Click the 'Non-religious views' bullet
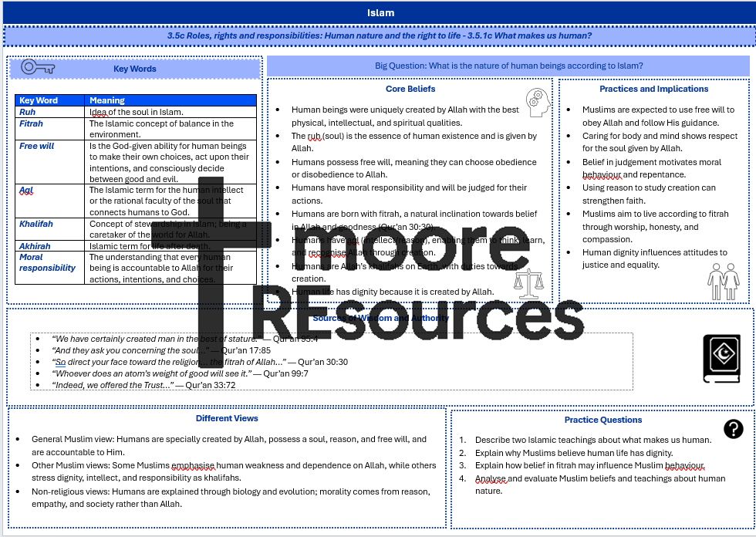This screenshot has width=756, height=537. [x=231, y=498]
